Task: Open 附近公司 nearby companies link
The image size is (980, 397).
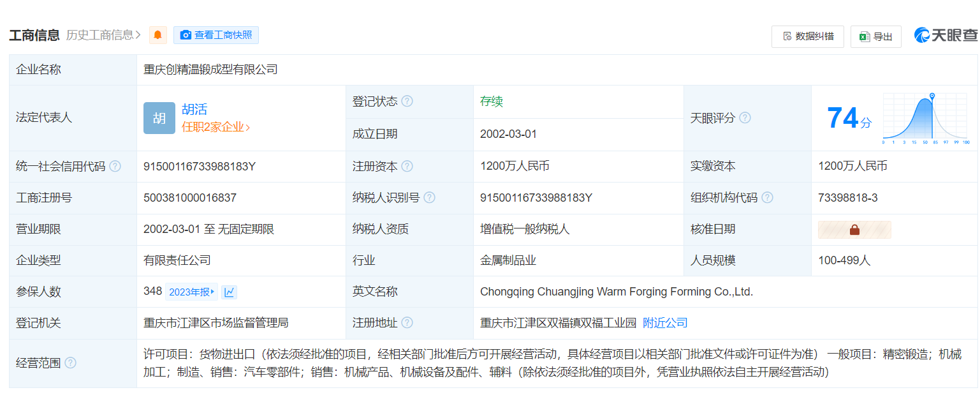Action: coord(665,323)
